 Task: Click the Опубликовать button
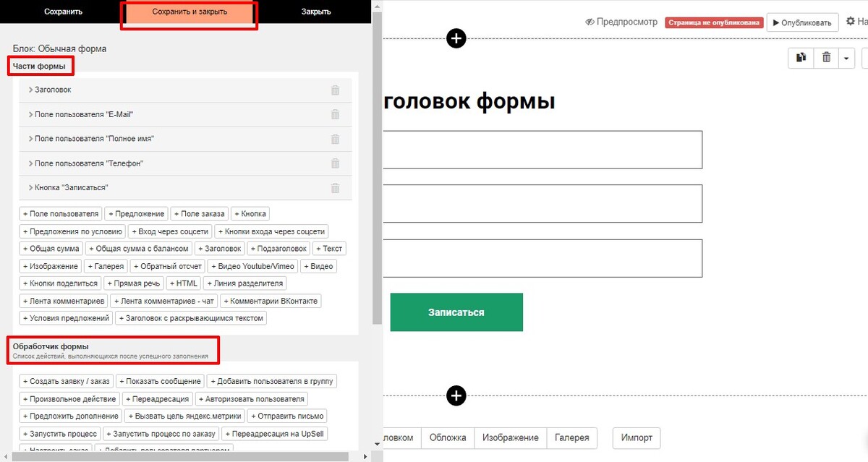[802, 22]
